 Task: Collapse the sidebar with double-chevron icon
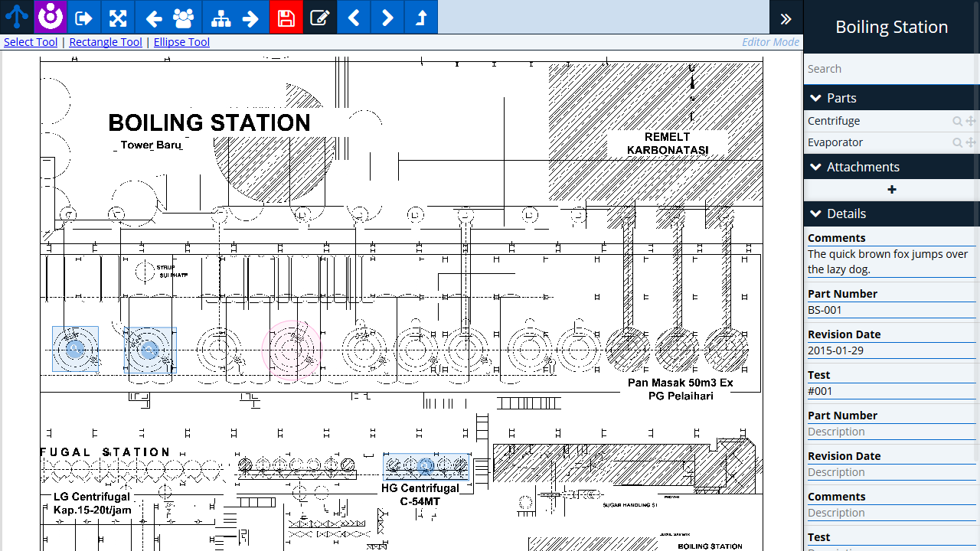click(786, 18)
